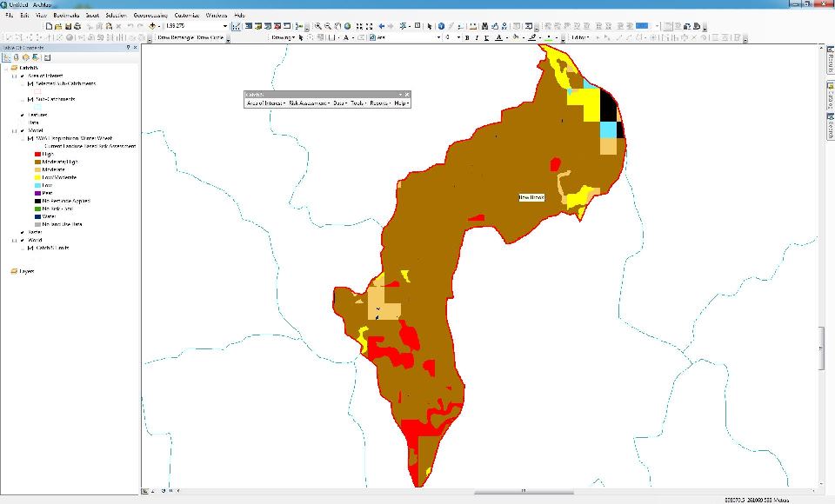The image size is (835, 504).
Task: Apply bold text formatting in Draw toolbar
Action: pyautogui.click(x=467, y=37)
